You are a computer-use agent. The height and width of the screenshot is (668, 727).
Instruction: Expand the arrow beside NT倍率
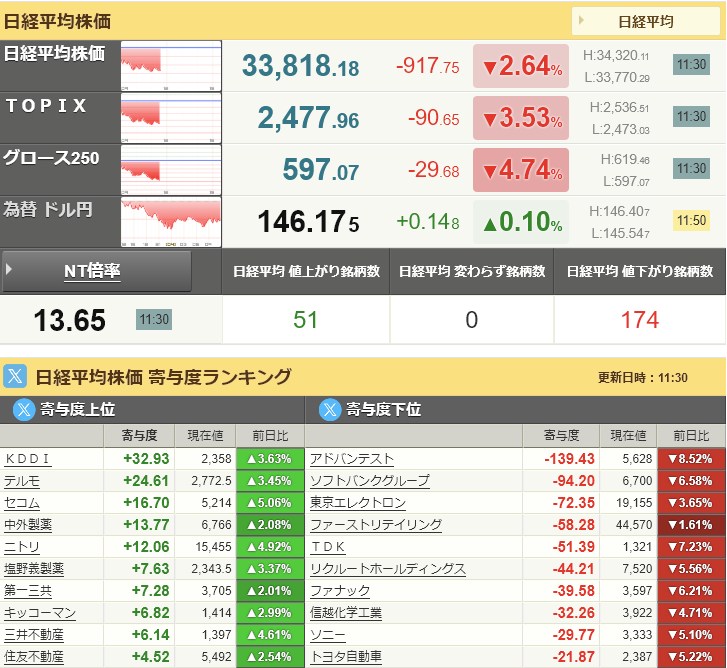(9, 269)
